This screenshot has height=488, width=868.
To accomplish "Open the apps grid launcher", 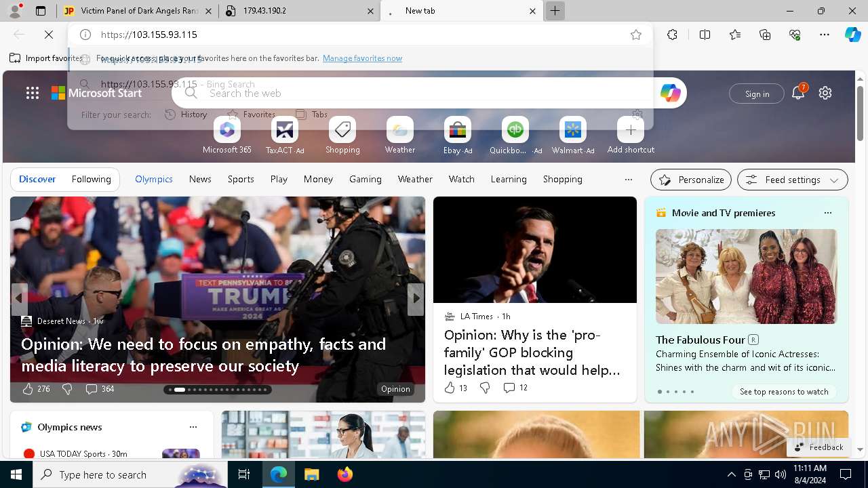I will click(33, 93).
